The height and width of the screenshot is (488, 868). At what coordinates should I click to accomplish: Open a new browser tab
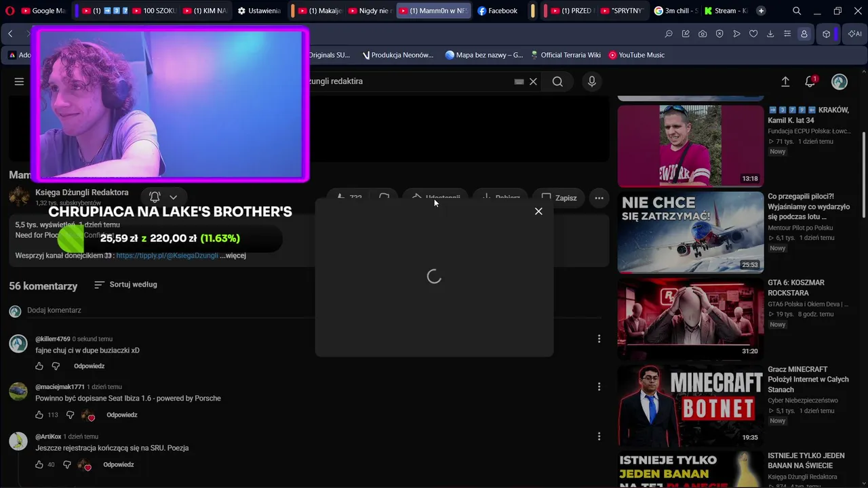click(x=761, y=11)
